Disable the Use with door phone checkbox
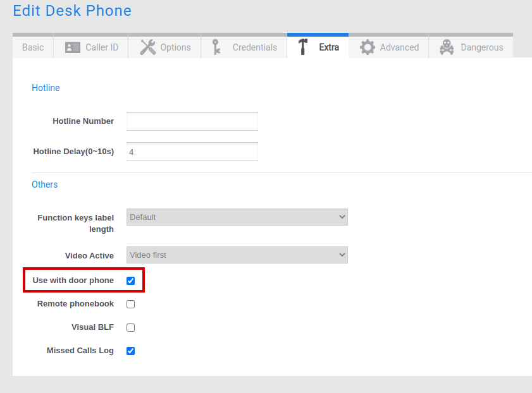This screenshot has height=393, width=532. point(131,281)
